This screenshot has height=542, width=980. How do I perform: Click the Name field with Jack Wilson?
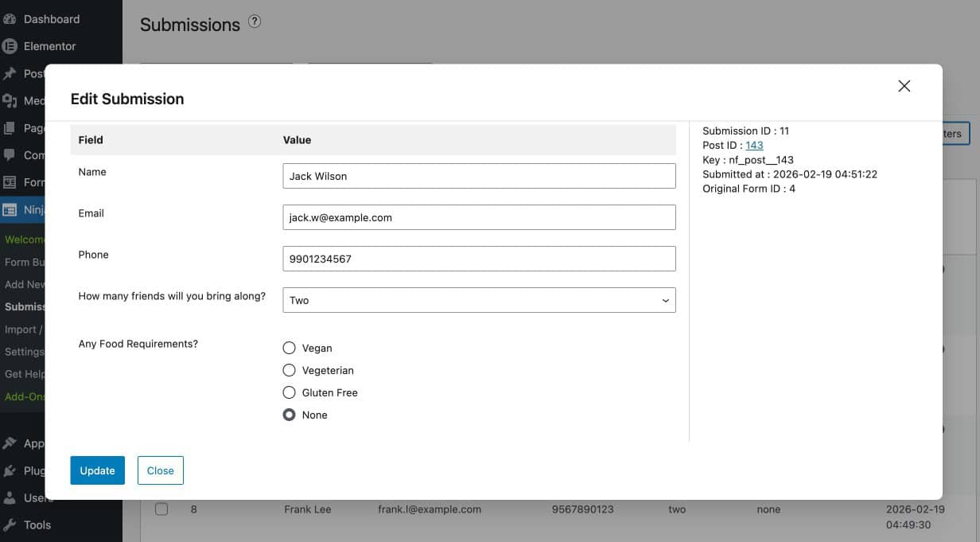(x=479, y=176)
